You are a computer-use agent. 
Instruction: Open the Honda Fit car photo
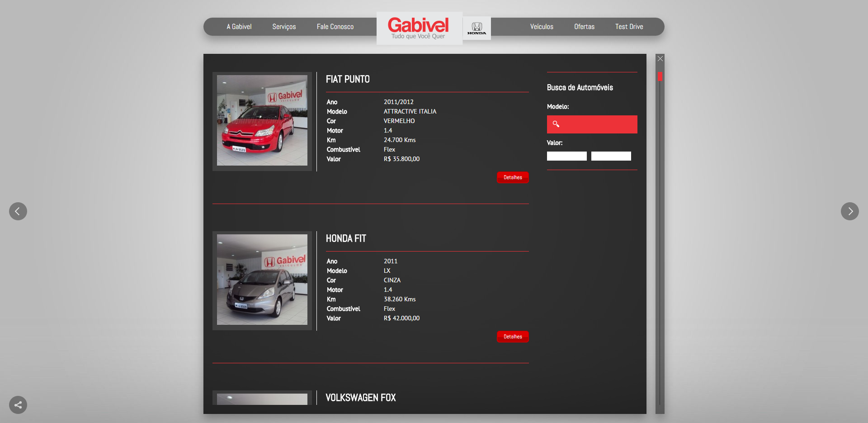(262, 280)
